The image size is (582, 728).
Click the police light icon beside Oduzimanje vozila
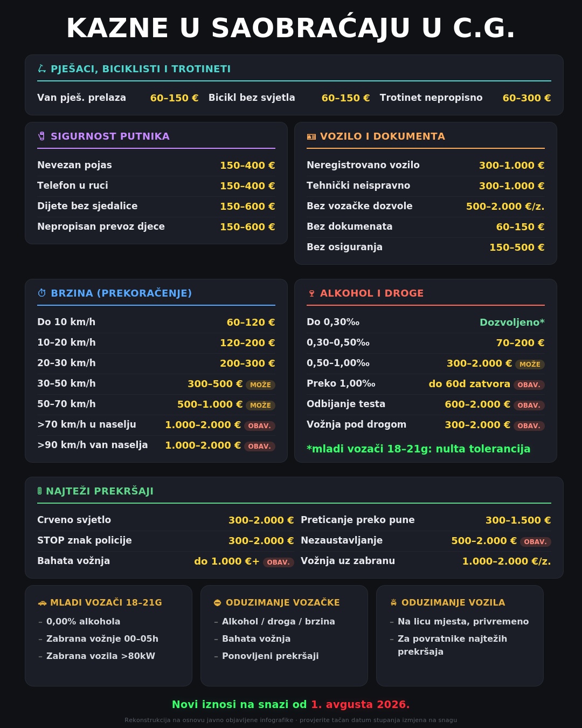coord(393,603)
